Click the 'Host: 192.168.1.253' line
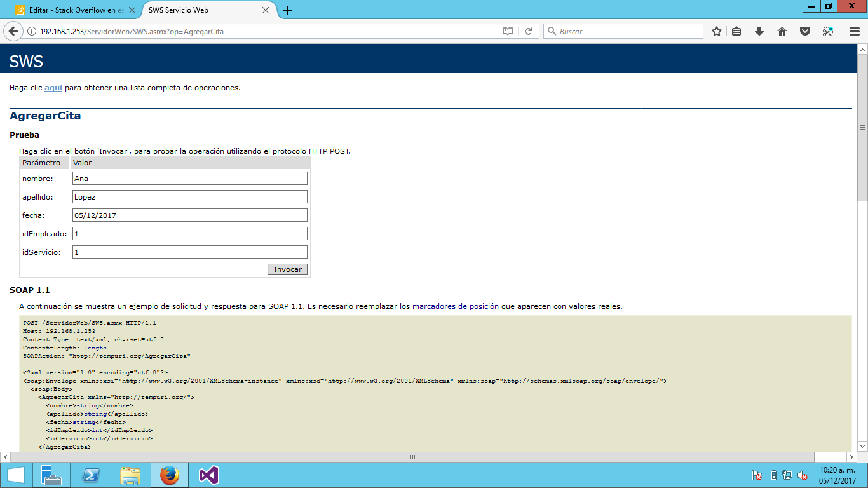 point(59,331)
